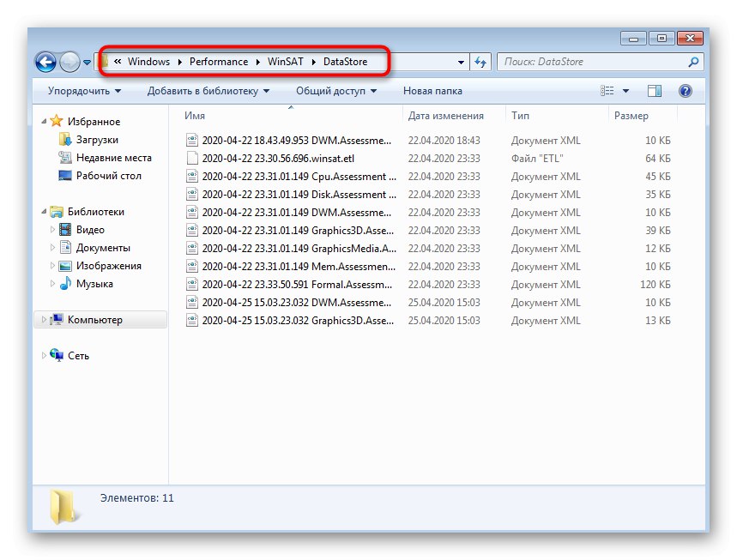
Task: Go back with the blue Back arrow
Action: [46, 62]
